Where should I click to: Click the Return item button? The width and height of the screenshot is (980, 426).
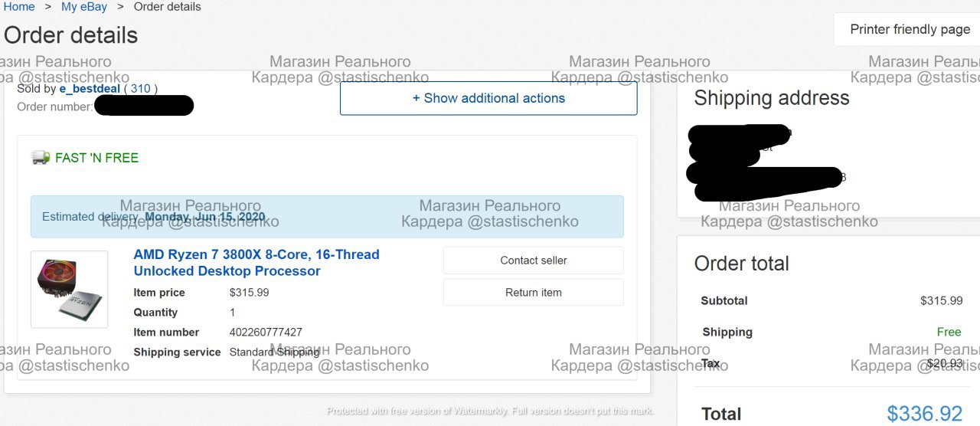pos(534,293)
